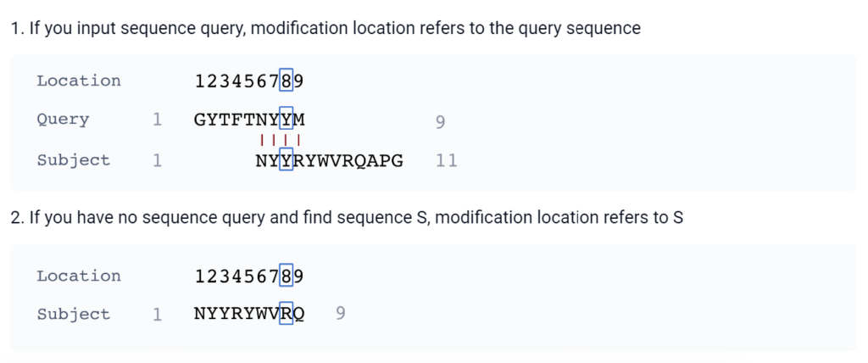
Task: Click the NYYRYWVRQ subject sequence
Action: point(249,314)
